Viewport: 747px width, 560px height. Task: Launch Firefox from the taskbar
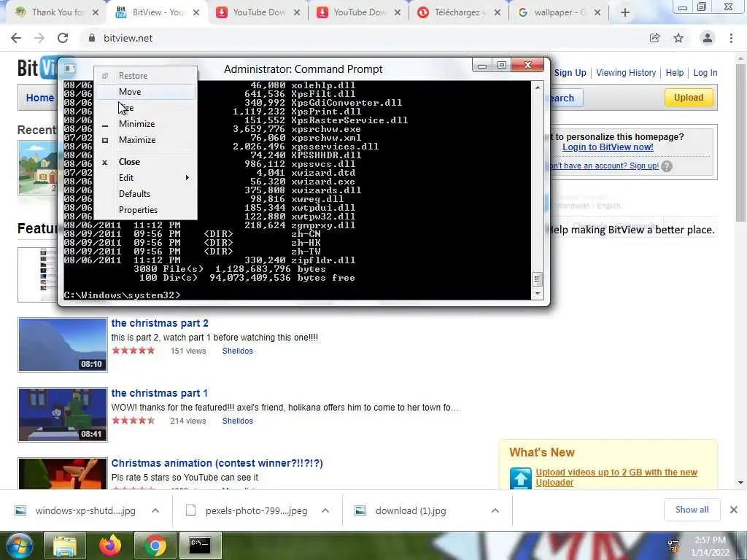(x=110, y=545)
